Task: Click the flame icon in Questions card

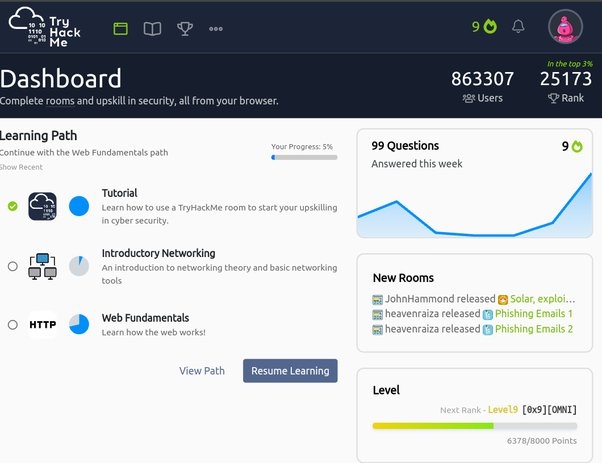Action: click(577, 146)
